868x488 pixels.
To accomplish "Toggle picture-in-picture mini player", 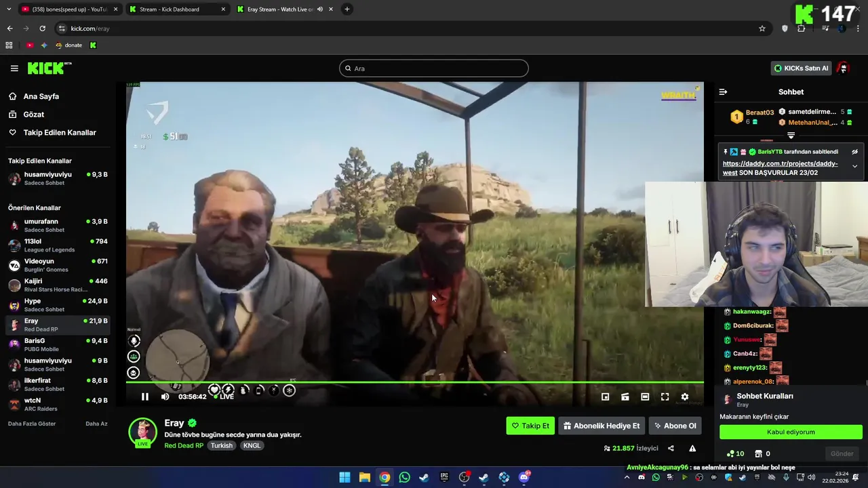I will (x=605, y=396).
